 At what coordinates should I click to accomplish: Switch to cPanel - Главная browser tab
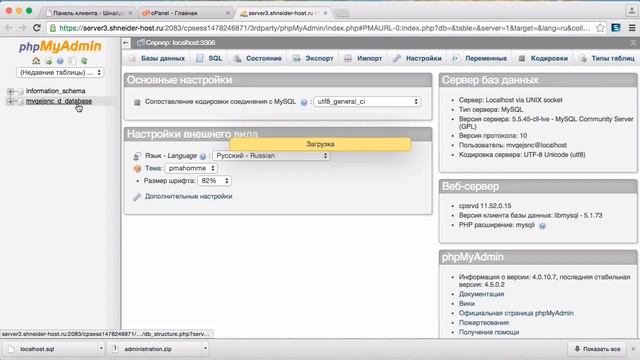tap(186, 13)
